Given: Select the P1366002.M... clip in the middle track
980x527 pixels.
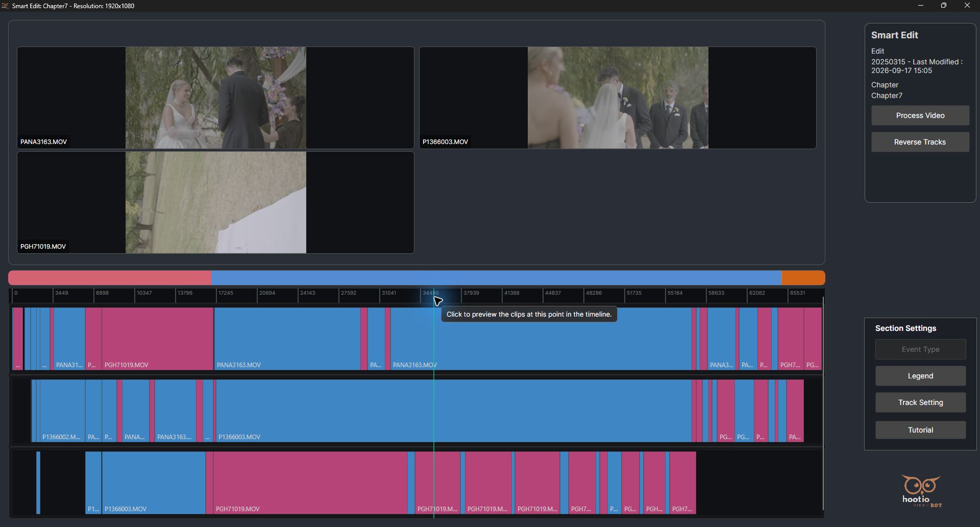Looking at the screenshot, I should pos(62,411).
